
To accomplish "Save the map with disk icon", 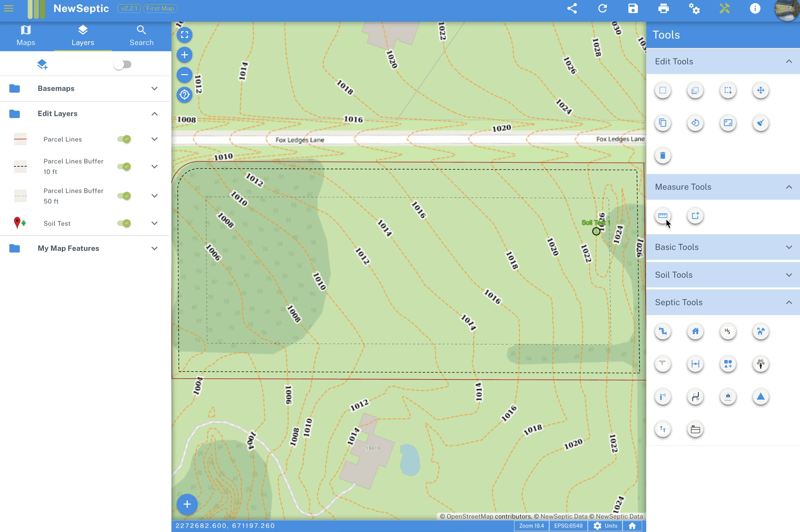I will [633, 8].
